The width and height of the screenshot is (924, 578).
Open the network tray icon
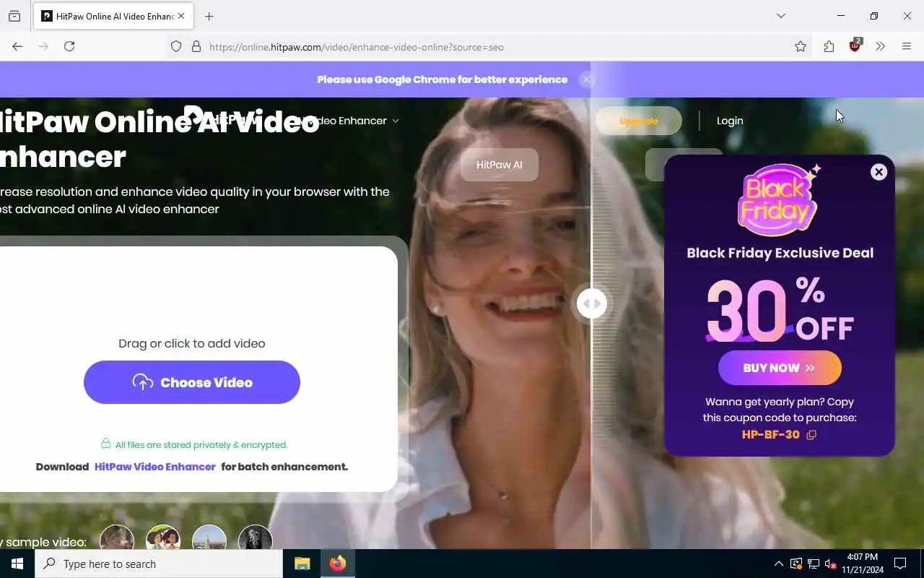813,564
